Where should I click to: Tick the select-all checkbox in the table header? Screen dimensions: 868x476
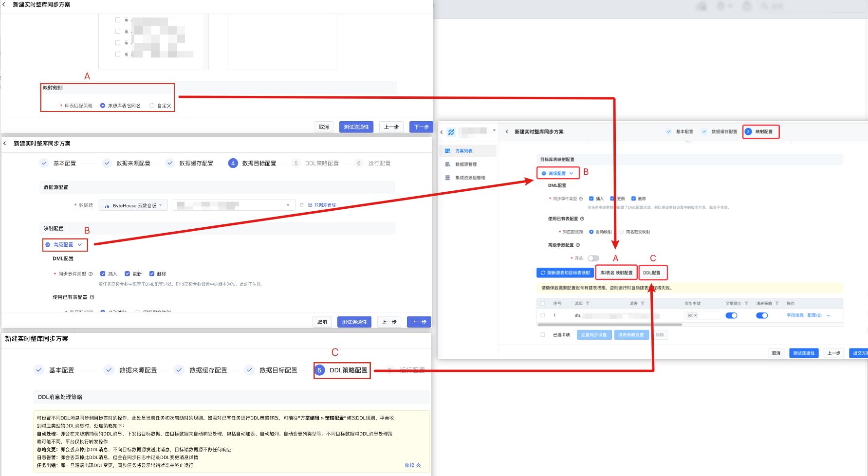tap(543, 303)
